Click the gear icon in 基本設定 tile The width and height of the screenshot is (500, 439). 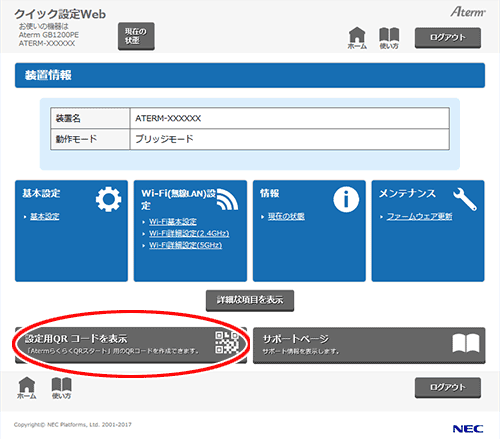click(x=108, y=199)
